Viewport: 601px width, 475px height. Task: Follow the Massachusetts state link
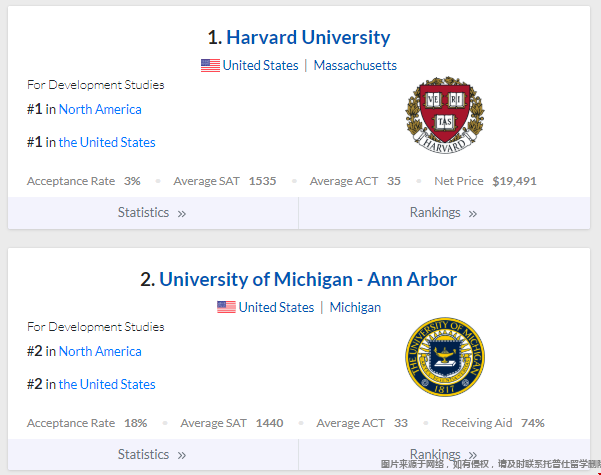(355, 66)
